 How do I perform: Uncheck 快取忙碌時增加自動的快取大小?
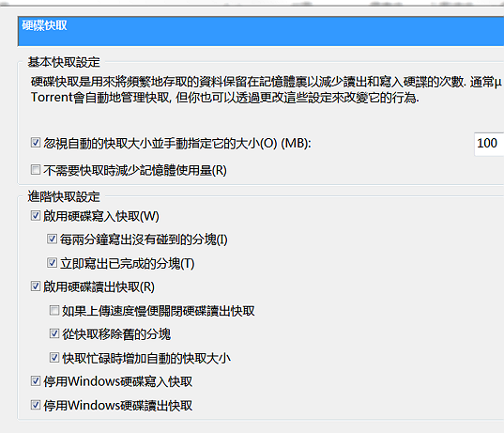click(x=54, y=358)
